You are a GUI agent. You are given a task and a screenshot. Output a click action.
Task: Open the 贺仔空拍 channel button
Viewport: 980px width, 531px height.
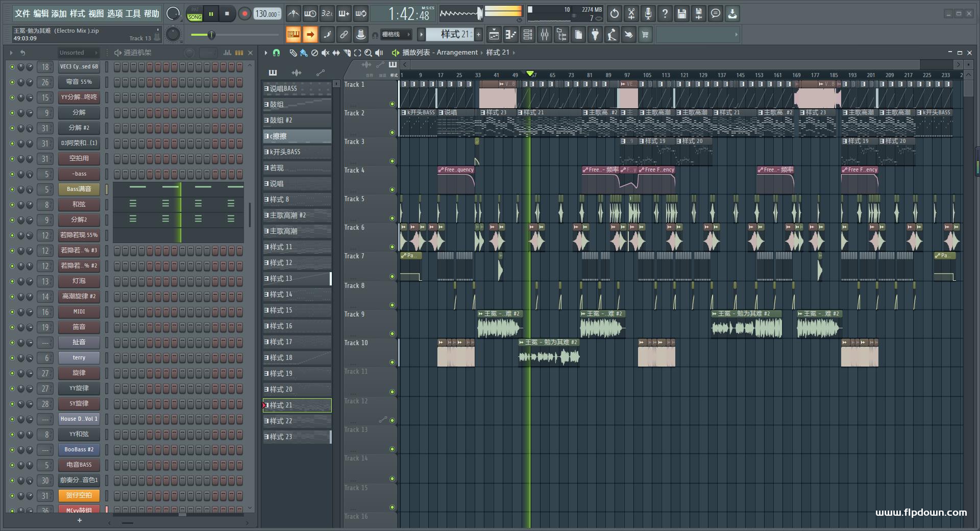79,495
